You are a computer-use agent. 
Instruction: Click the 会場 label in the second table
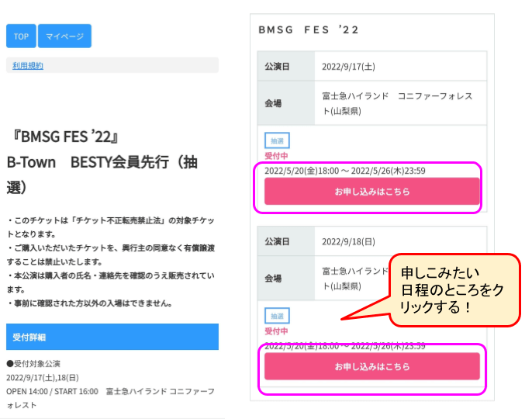pyautogui.click(x=273, y=279)
